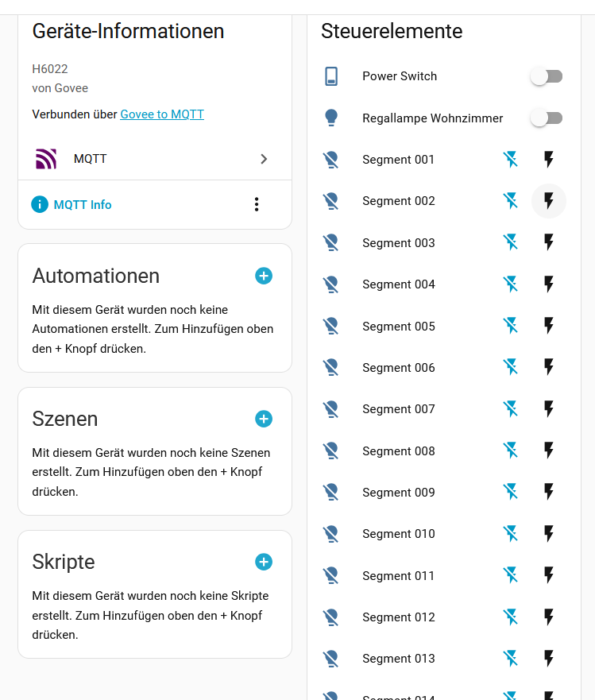The image size is (595, 700).
Task: Open the three-dot menu beside MQTT Info
Action: click(256, 205)
